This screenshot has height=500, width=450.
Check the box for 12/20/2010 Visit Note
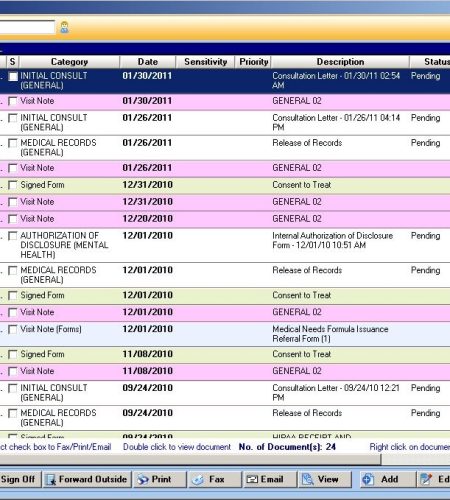[13, 219]
